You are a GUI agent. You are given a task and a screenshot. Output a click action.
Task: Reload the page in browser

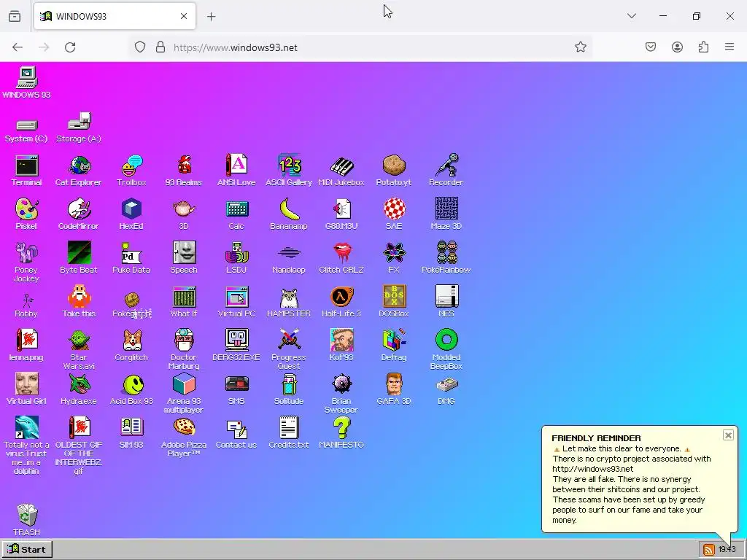point(70,47)
